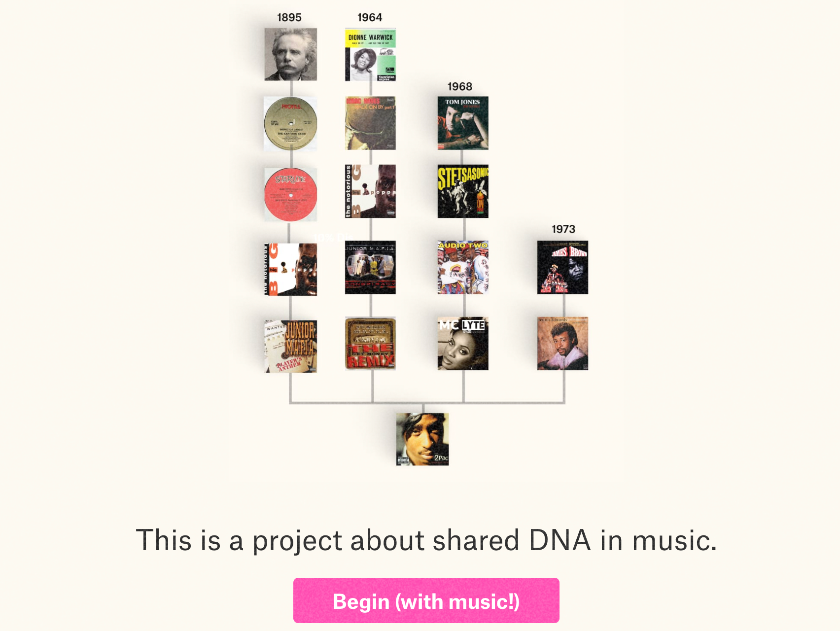Open the James Brown album cover

point(562,267)
